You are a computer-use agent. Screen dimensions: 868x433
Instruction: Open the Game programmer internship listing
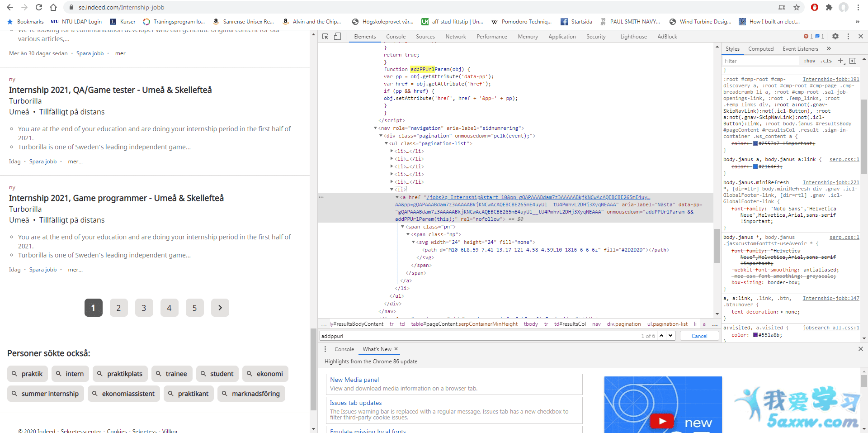click(116, 198)
